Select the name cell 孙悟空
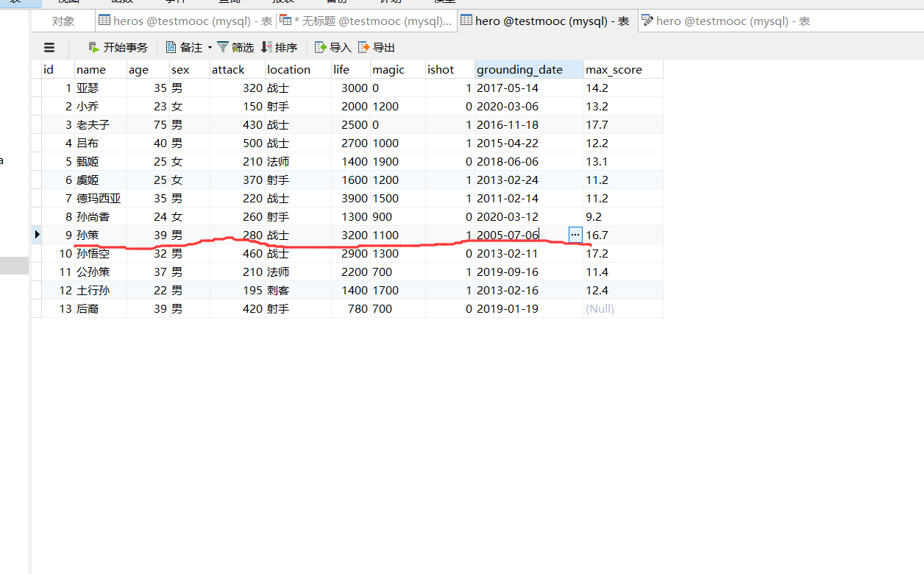 [101, 253]
